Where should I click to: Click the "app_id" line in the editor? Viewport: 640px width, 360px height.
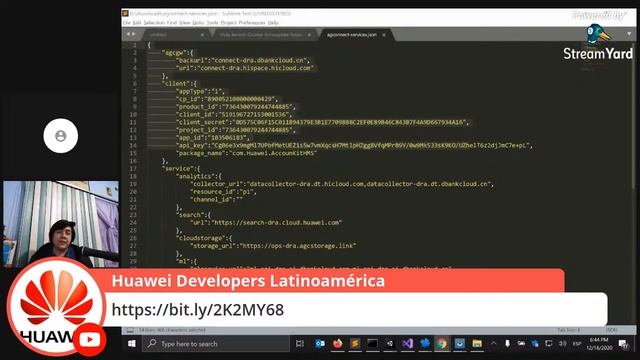(213, 138)
